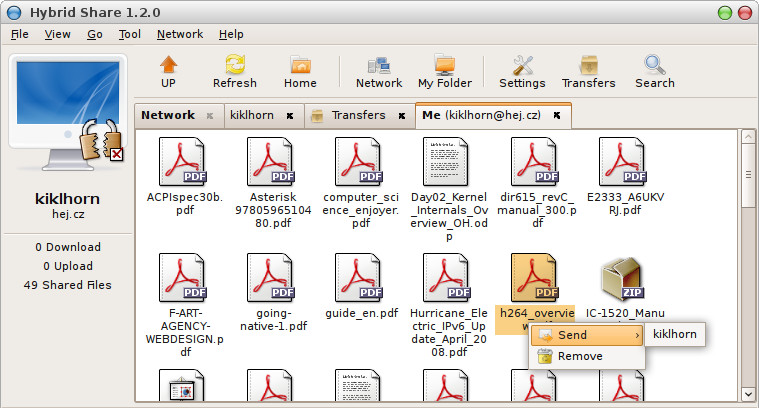
Task: Send file to kiklhorn submenu entry
Action: (x=675, y=334)
